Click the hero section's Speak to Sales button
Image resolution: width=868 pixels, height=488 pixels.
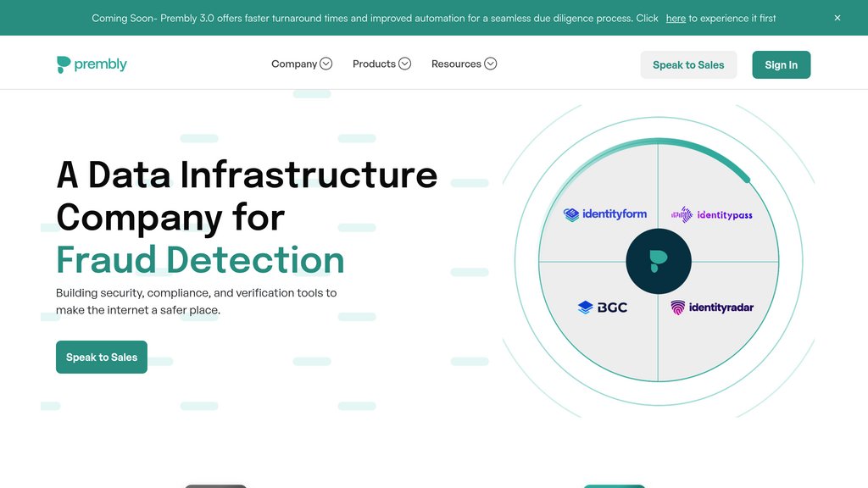102,357
